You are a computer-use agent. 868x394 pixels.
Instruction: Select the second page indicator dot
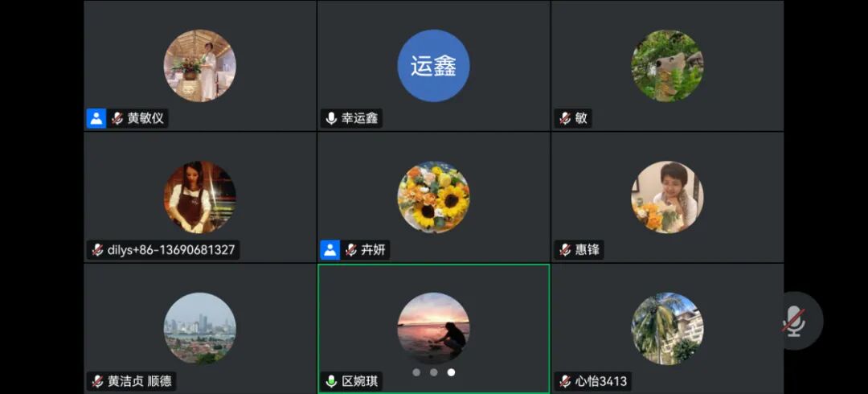click(433, 372)
